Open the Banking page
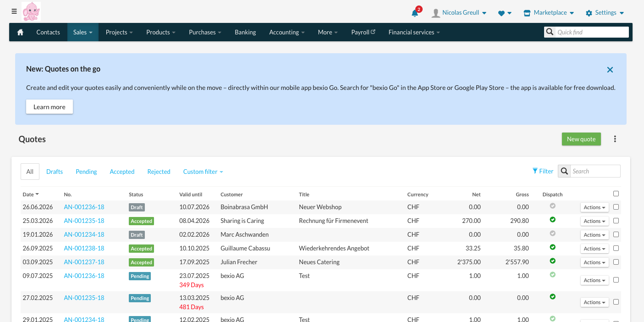Image resolution: width=644 pixels, height=322 pixels. [245, 32]
